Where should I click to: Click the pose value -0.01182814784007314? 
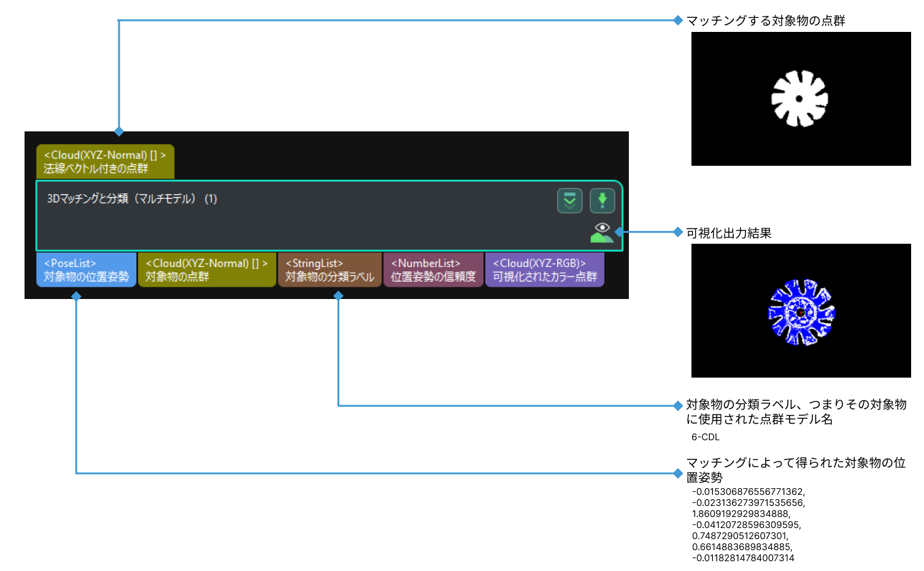[743, 558]
